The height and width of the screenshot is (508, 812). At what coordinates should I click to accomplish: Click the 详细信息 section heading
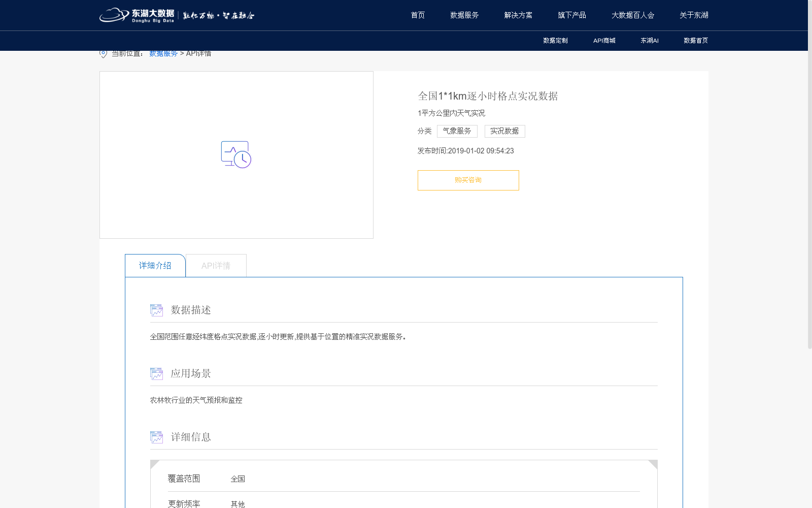[x=191, y=437]
